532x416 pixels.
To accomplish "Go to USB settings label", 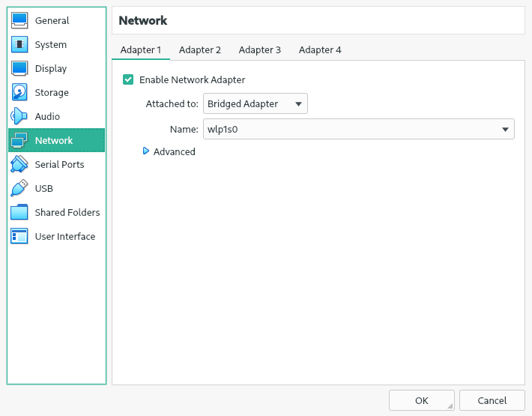I will (43, 188).
